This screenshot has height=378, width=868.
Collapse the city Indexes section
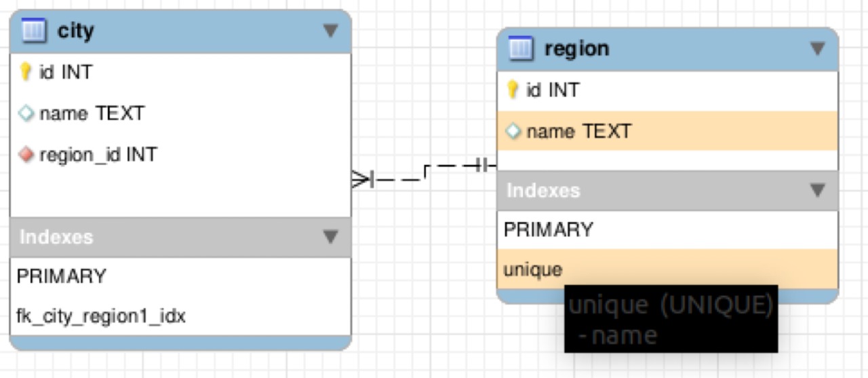[x=330, y=237]
